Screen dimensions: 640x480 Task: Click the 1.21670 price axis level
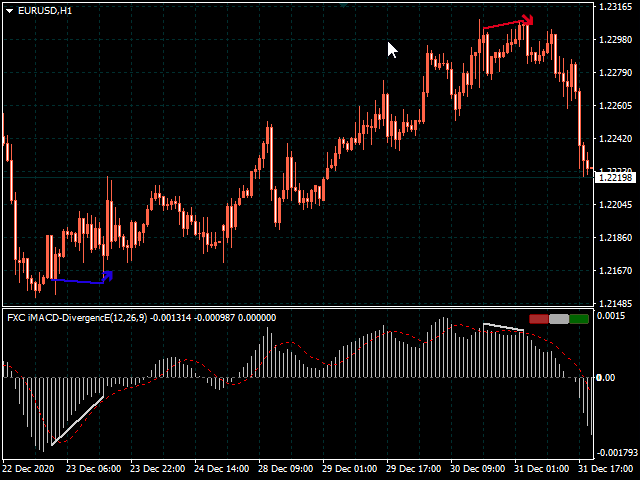(615, 271)
